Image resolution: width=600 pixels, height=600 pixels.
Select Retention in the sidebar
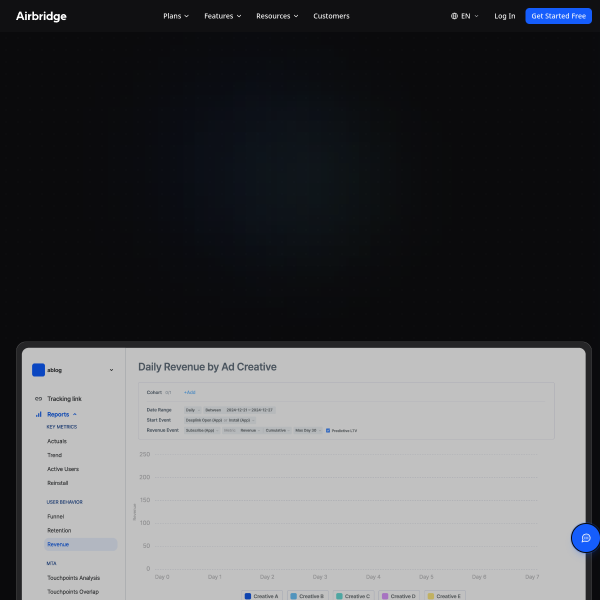(59, 530)
